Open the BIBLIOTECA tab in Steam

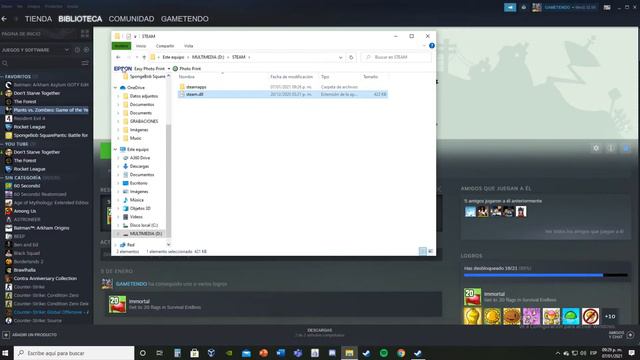click(x=80, y=19)
